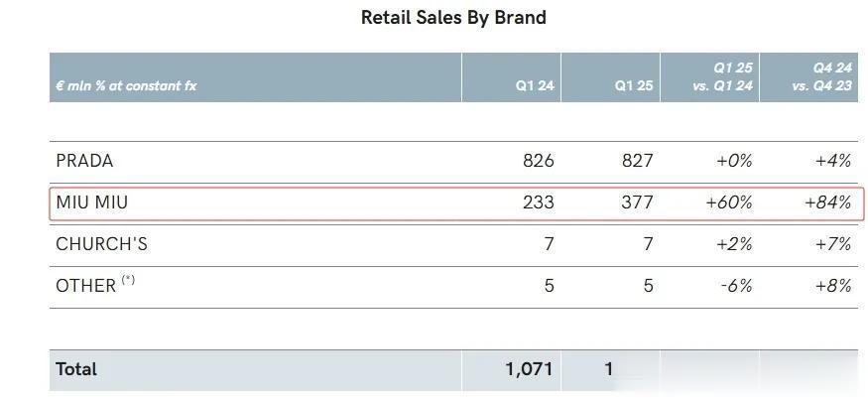Click the € mln % at constant fx label

coord(126,85)
